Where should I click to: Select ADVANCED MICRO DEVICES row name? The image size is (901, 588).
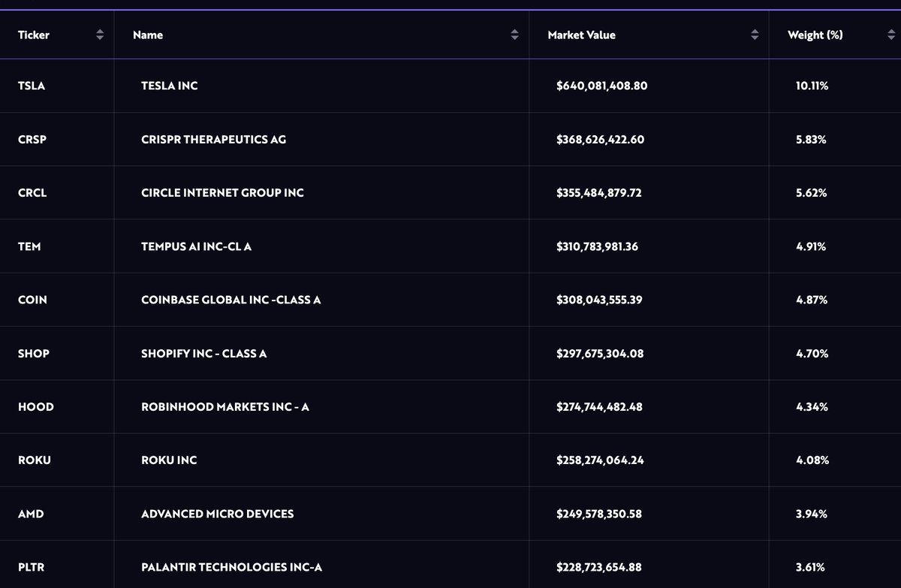tap(217, 514)
